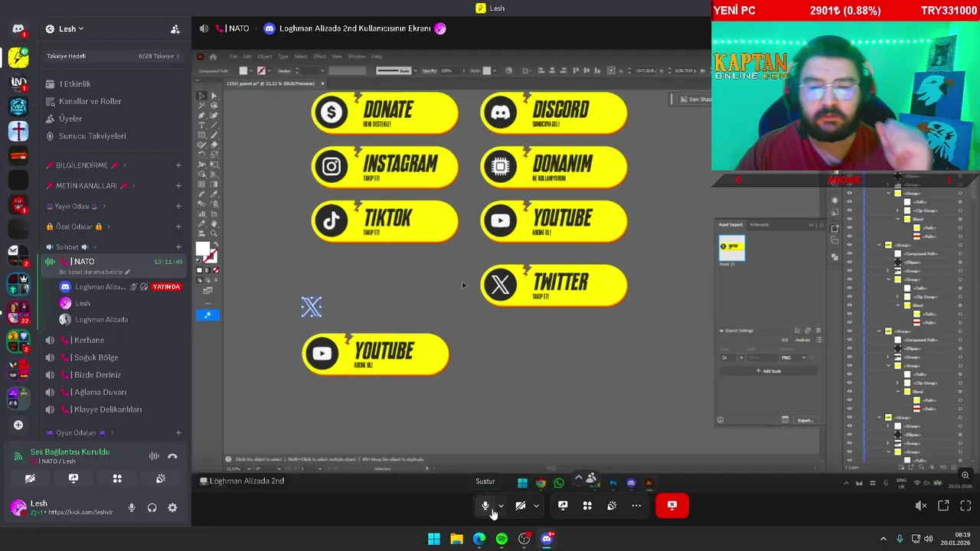Select Illustrator Pen tool in shared screen
980x551 pixels.
tap(202, 116)
